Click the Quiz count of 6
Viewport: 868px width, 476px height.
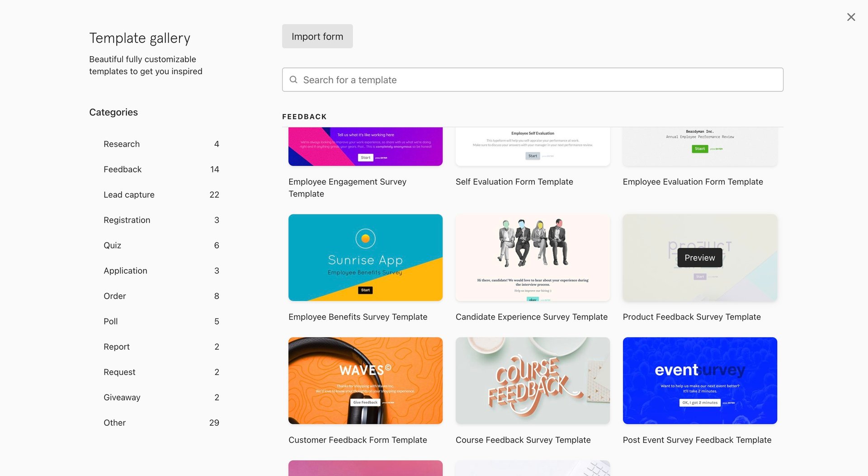point(217,245)
